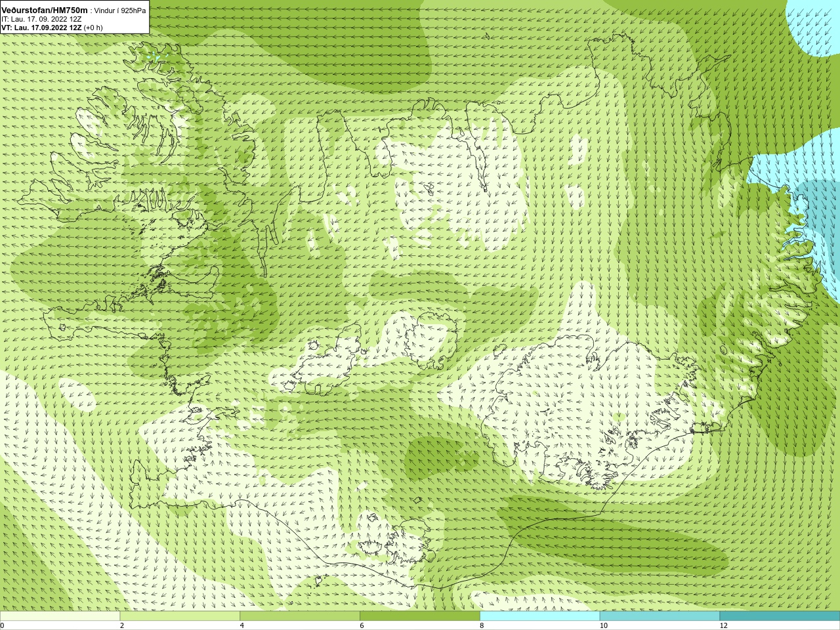Click the 'Vindur í 925hPa' label
Screen dimensions: 840x630
(120, 10)
